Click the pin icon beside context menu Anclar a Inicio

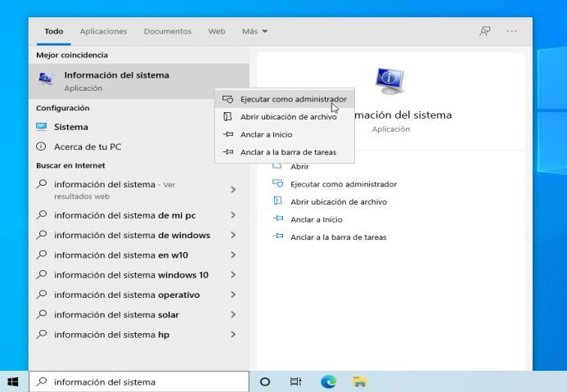(227, 134)
